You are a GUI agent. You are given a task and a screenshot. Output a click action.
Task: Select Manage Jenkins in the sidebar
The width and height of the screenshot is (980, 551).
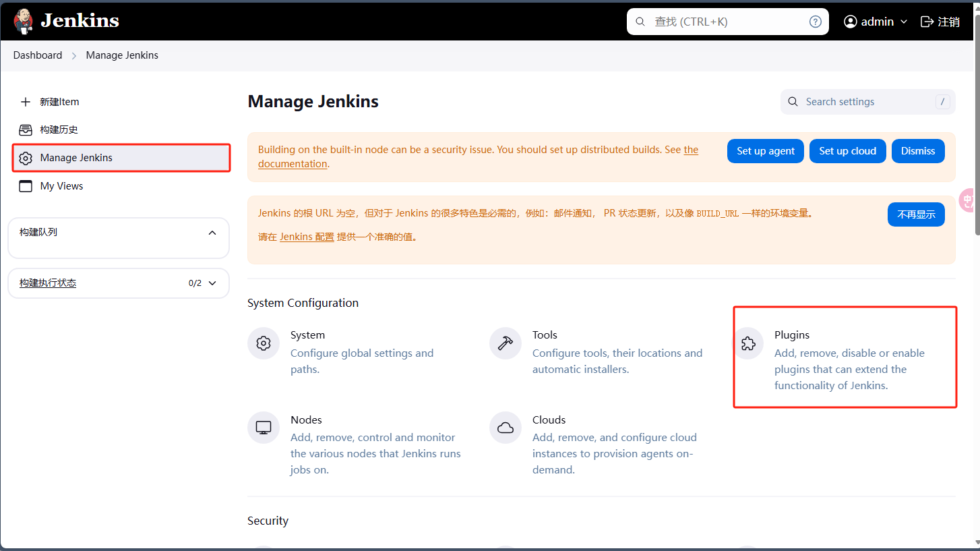(121, 158)
